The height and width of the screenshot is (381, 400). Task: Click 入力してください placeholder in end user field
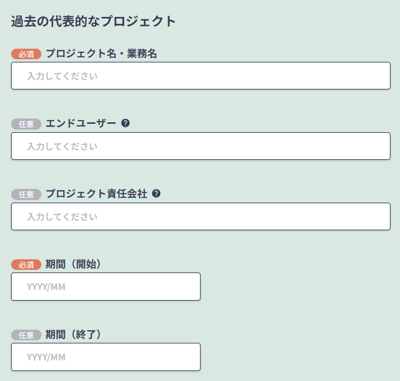tap(62, 146)
